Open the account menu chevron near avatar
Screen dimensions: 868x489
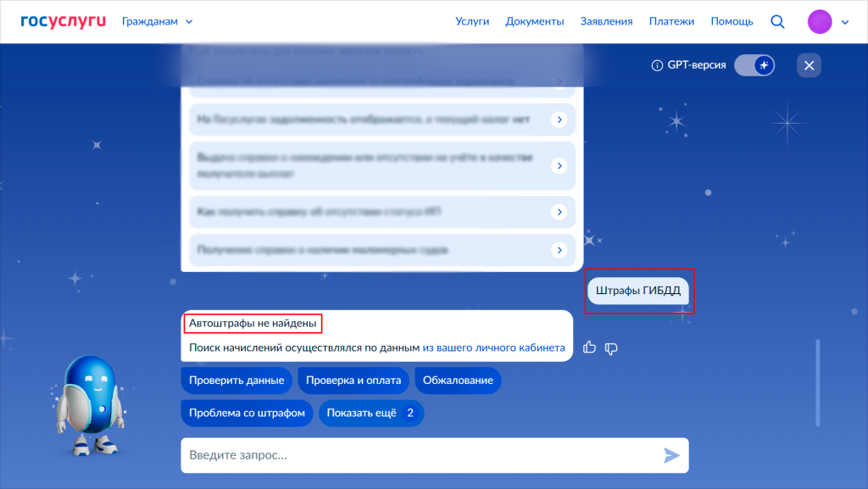845,23
